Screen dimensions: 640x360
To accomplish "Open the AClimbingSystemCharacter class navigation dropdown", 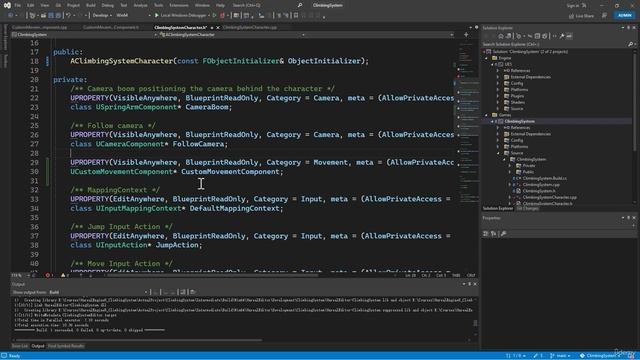I will 232,35.
